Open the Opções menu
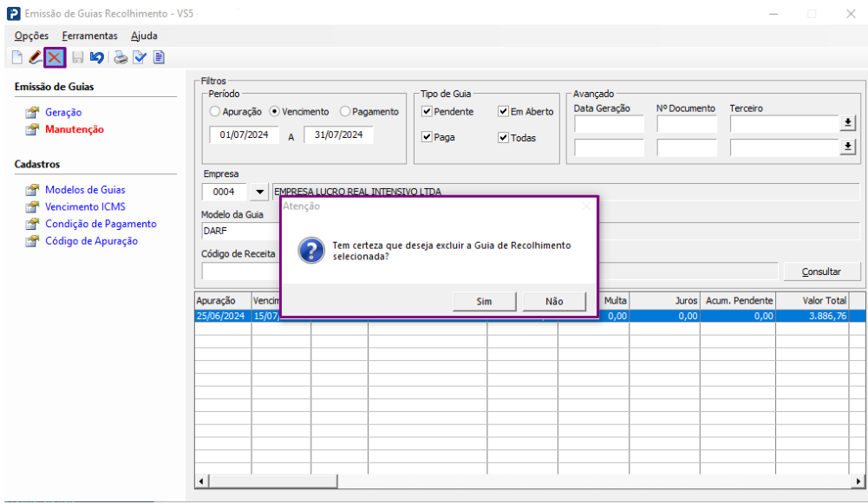The image size is (868, 504). point(31,36)
